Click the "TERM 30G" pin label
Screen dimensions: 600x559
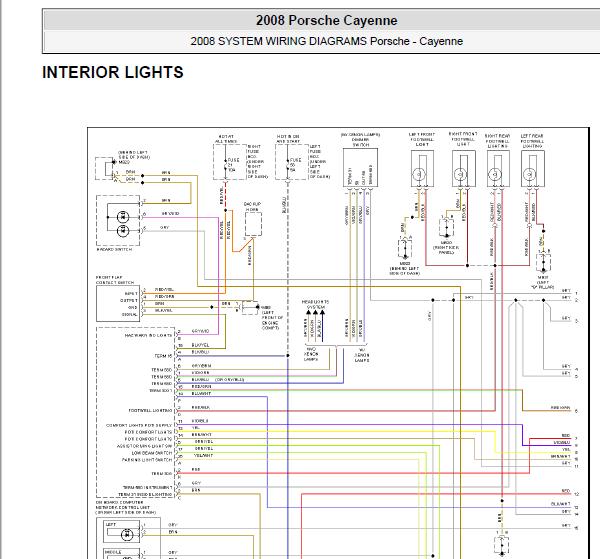[162, 474]
